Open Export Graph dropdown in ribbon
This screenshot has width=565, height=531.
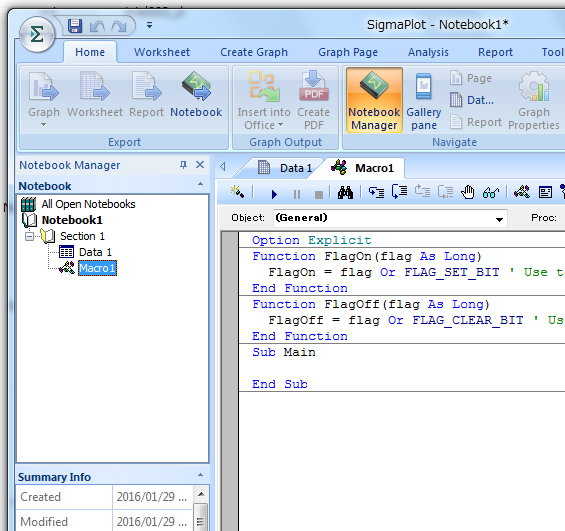(44, 99)
